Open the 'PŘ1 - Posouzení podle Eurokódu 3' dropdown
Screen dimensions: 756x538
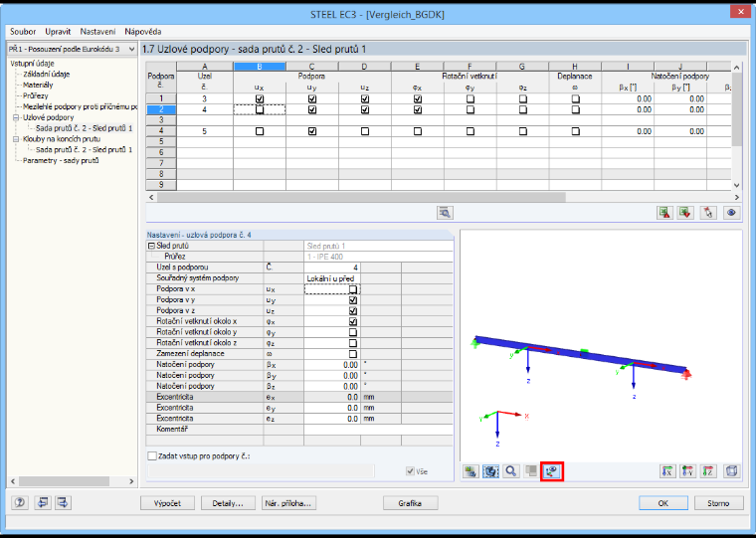click(131, 49)
